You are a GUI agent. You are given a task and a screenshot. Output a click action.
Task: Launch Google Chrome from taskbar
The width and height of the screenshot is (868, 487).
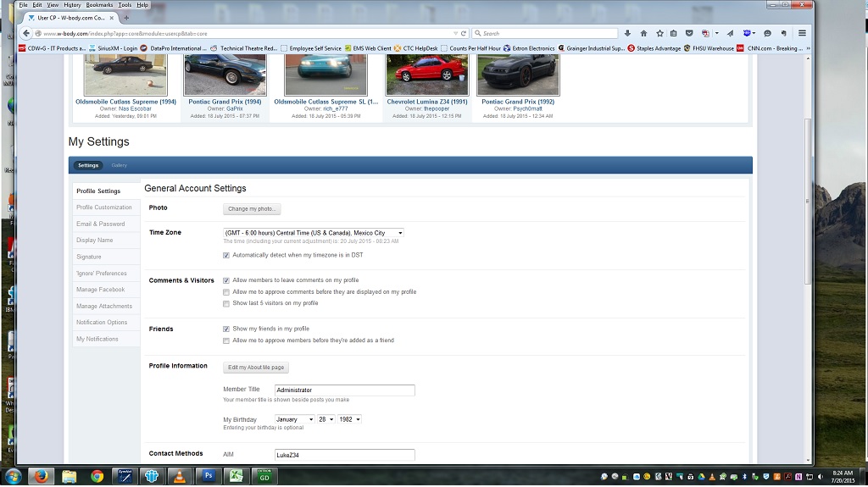point(97,476)
